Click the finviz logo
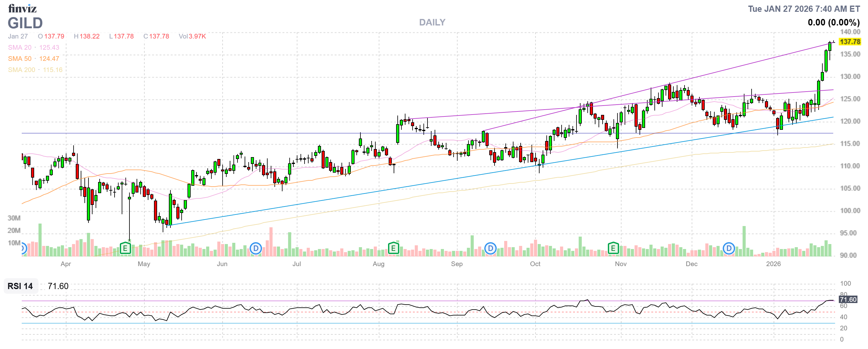The height and width of the screenshot is (349, 868). pyautogui.click(x=22, y=8)
